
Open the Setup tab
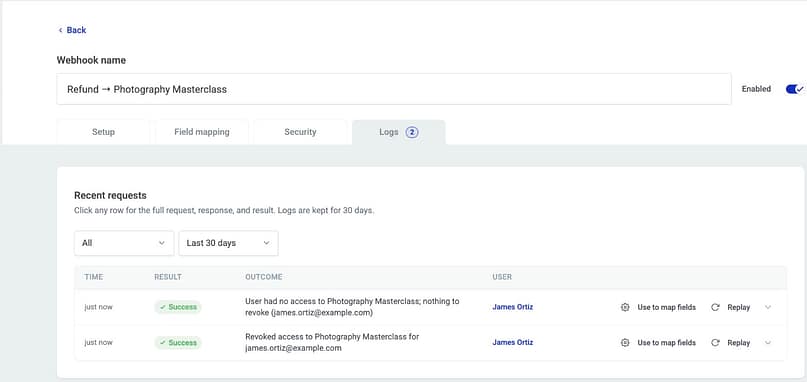tap(103, 132)
